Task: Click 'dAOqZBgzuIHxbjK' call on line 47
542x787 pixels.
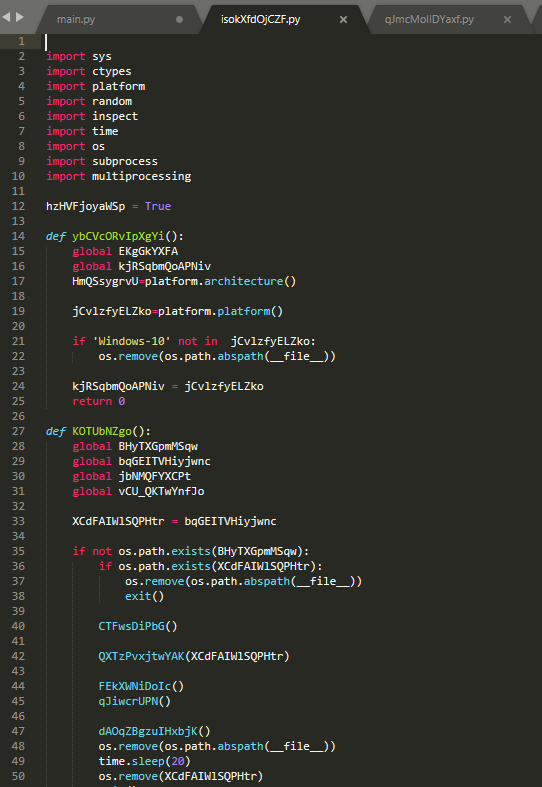Action: pos(148,731)
